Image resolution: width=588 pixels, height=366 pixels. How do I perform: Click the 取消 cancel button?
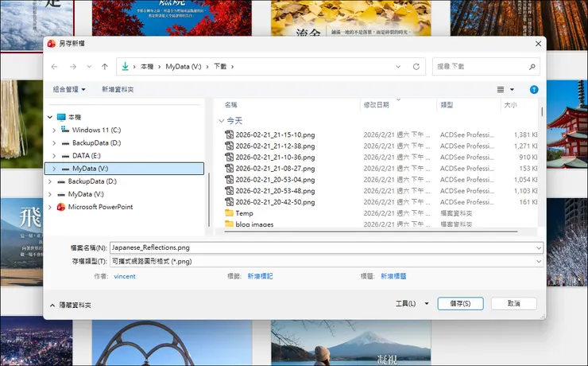pyautogui.click(x=514, y=303)
